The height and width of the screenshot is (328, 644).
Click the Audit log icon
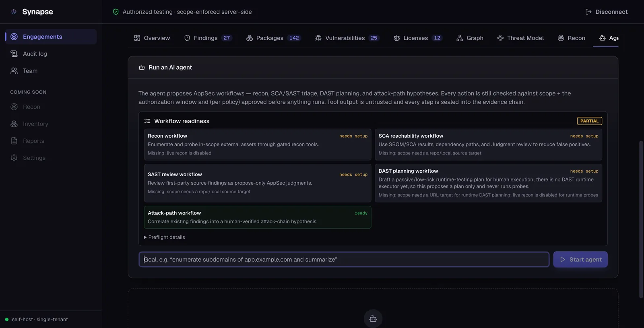pyautogui.click(x=14, y=54)
